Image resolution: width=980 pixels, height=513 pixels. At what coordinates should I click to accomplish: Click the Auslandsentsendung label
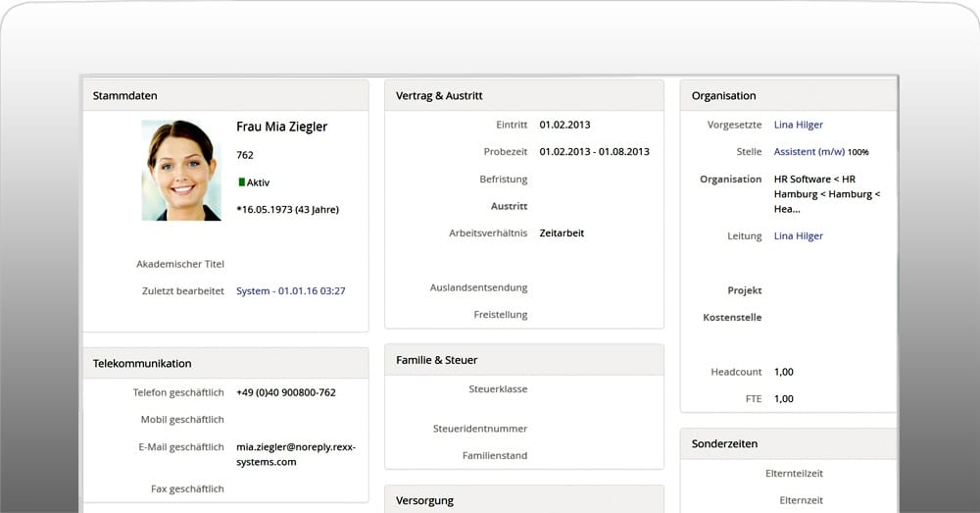click(x=479, y=287)
